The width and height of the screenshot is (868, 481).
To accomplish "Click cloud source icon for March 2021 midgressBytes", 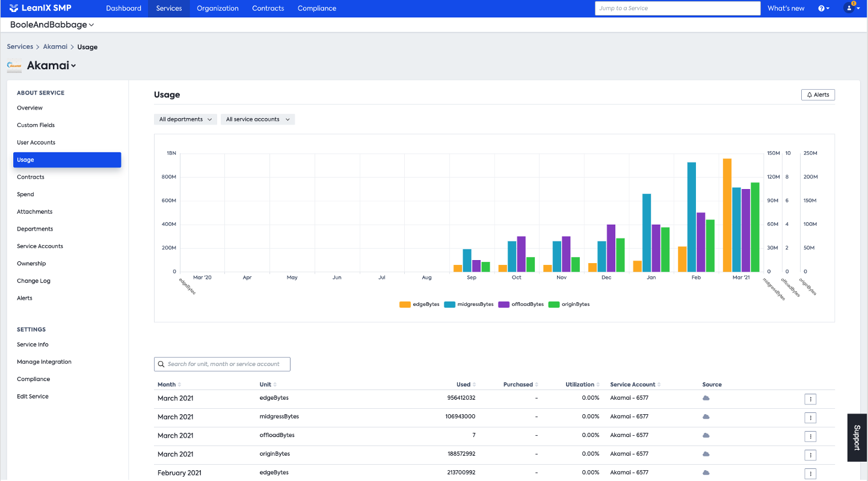I will tap(706, 417).
